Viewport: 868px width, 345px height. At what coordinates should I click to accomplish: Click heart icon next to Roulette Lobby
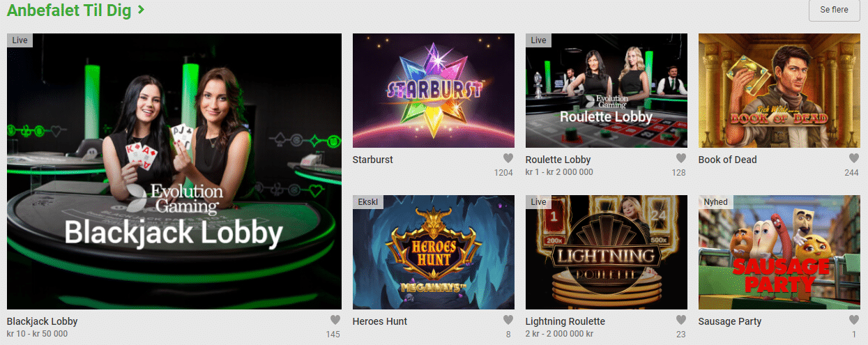(x=680, y=158)
